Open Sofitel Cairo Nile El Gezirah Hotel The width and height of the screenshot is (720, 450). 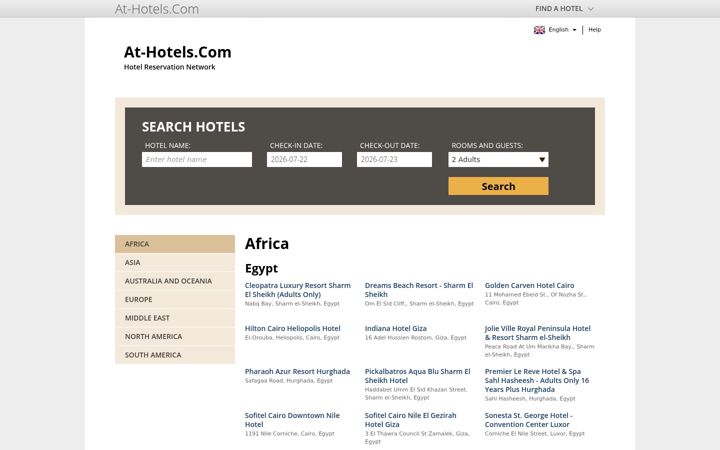tap(411, 420)
